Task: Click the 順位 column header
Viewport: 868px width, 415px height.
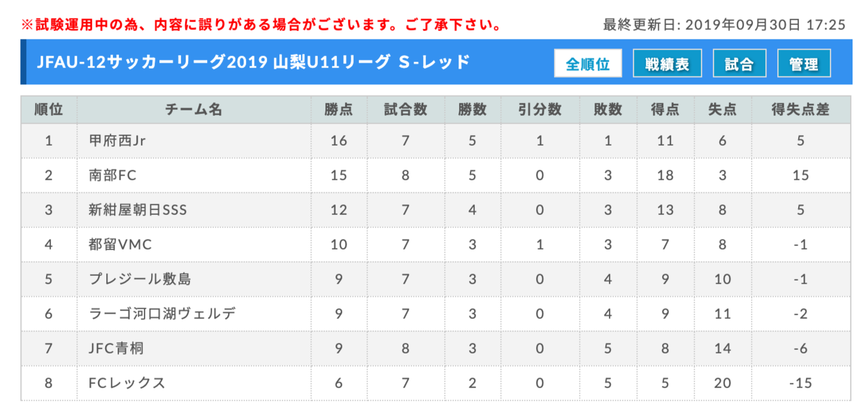Action: tap(49, 110)
